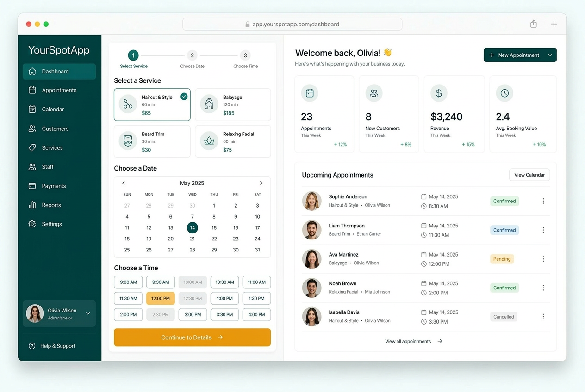Click the Cancelled badge for Isabella Davis
The image size is (585, 392).
504,317
